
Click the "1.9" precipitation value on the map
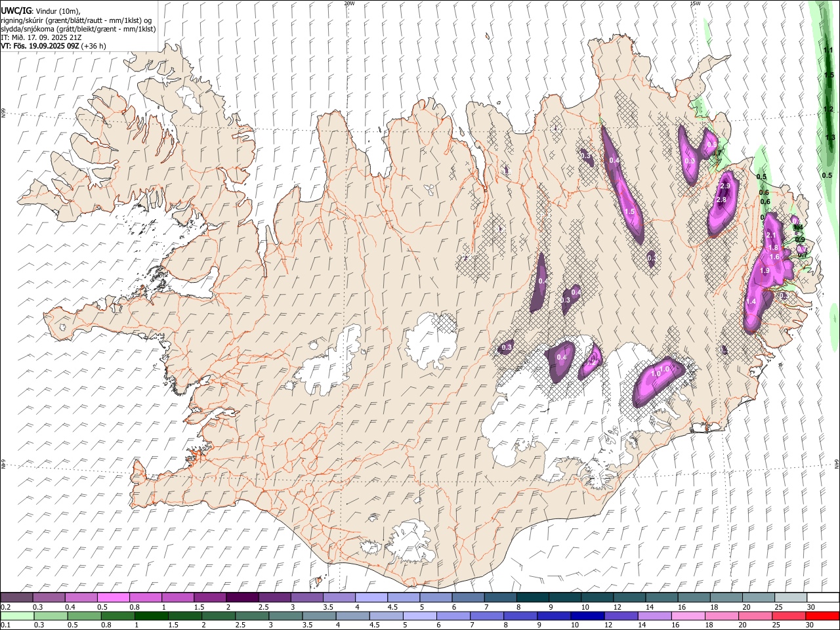tap(765, 271)
